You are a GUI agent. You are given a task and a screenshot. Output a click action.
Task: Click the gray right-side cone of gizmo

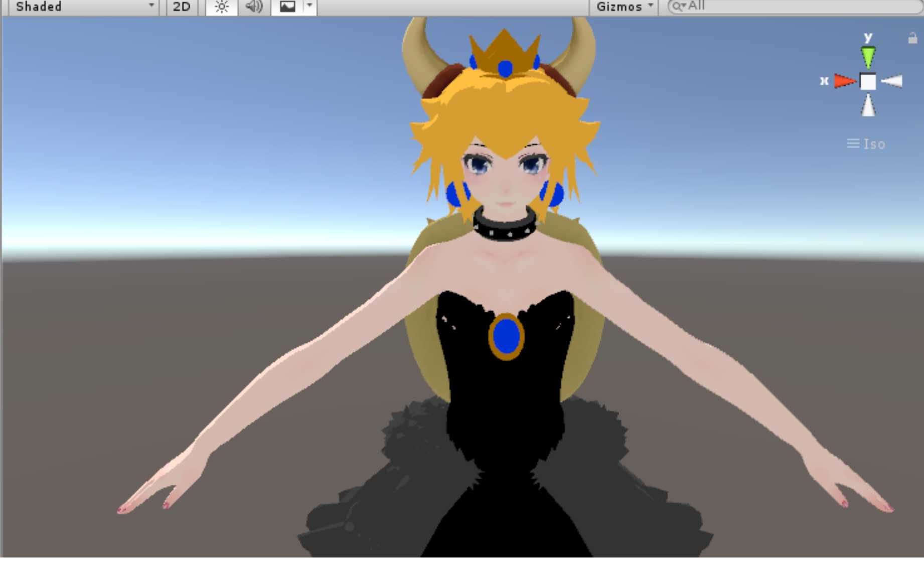pos(892,81)
